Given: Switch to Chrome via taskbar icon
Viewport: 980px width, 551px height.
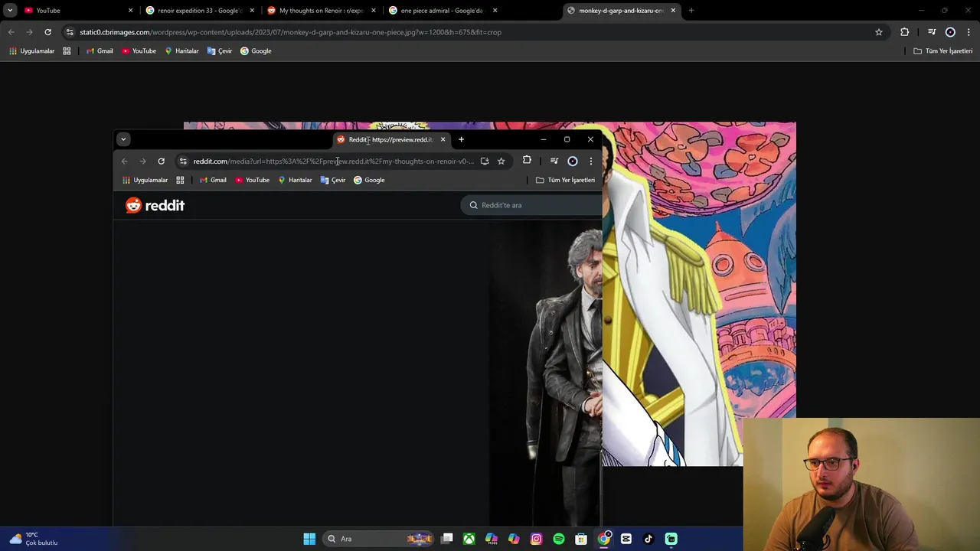Looking at the screenshot, I should pos(604,539).
